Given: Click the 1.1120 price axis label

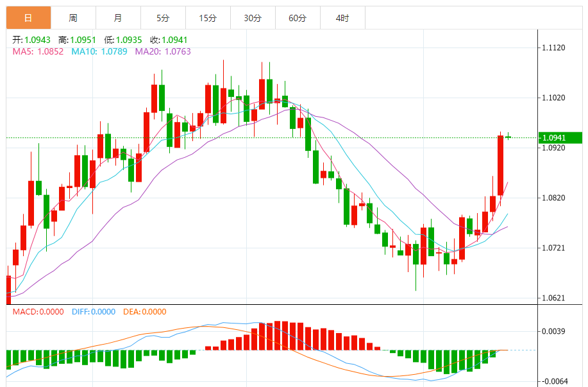Looking at the screenshot, I should pyautogui.click(x=553, y=47).
